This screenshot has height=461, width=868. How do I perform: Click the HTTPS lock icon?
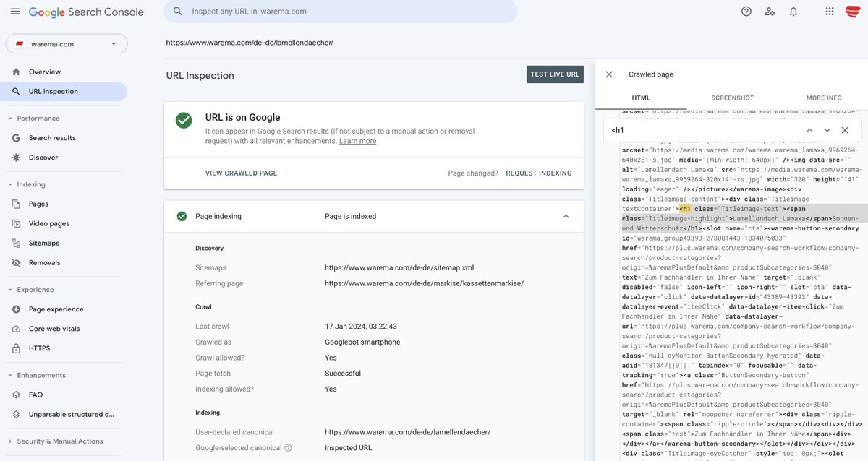point(16,348)
